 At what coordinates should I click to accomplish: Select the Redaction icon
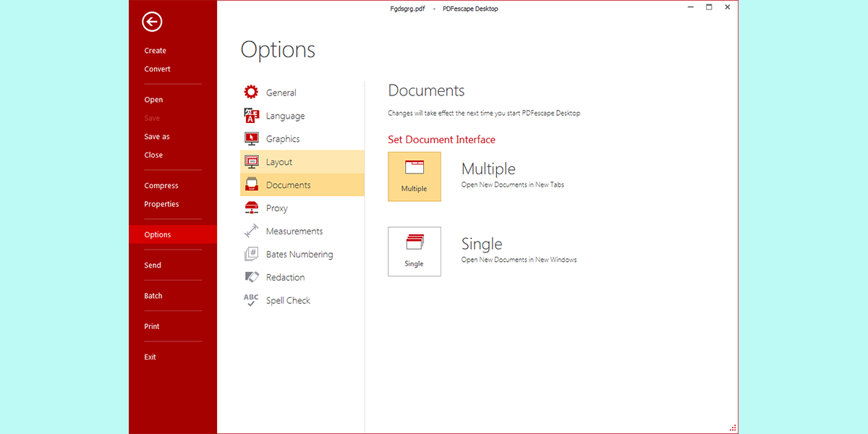[x=251, y=277]
